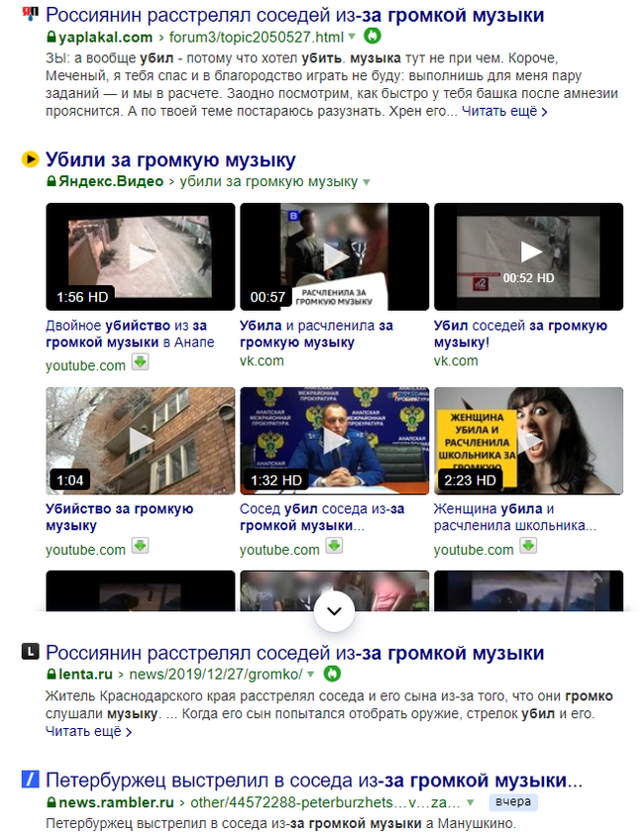
Task: Play the 1:32 HD prosecutor video thumbnail
Action: tap(335, 441)
